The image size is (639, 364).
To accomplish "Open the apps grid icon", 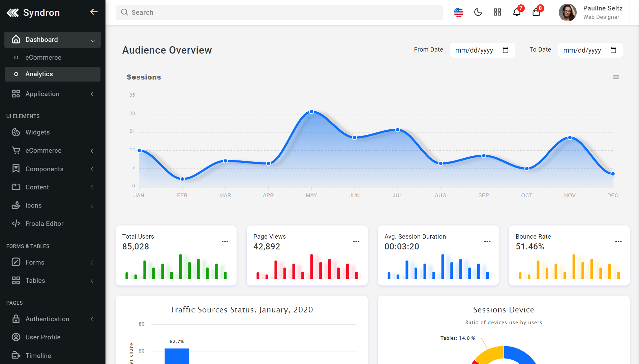I will (497, 12).
